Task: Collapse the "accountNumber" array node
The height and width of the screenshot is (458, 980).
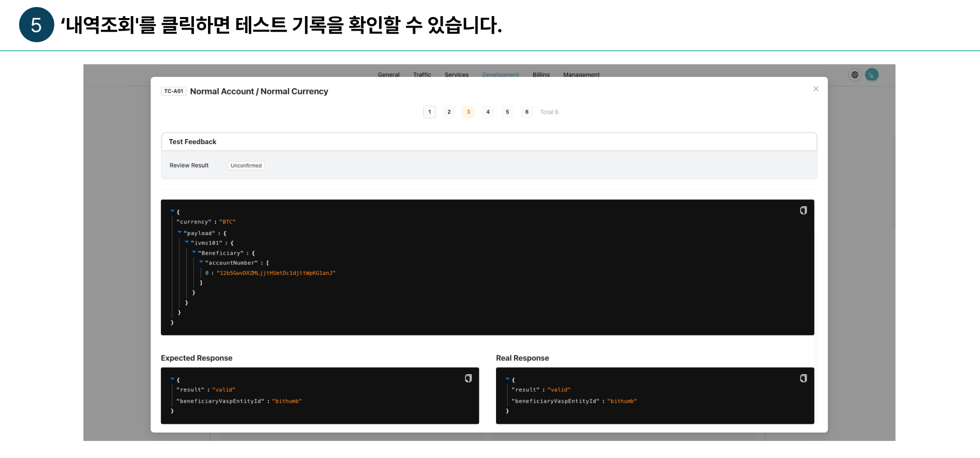Action: (201, 262)
